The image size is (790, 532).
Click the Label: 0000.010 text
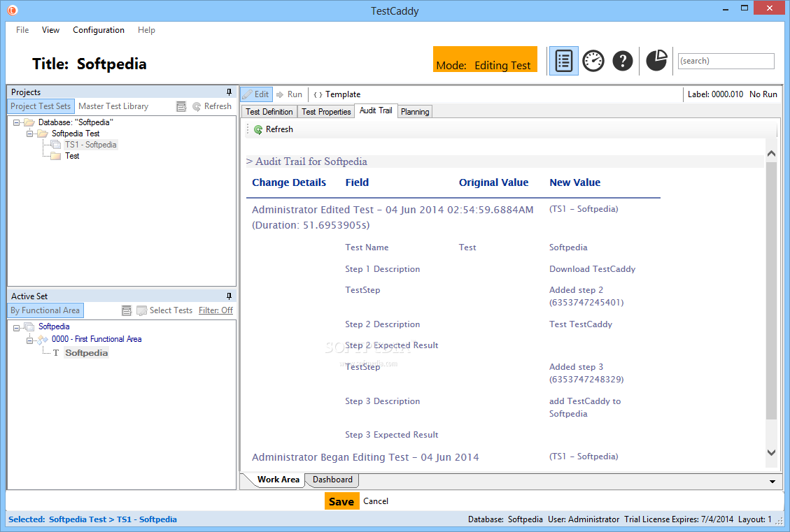pyautogui.click(x=715, y=94)
